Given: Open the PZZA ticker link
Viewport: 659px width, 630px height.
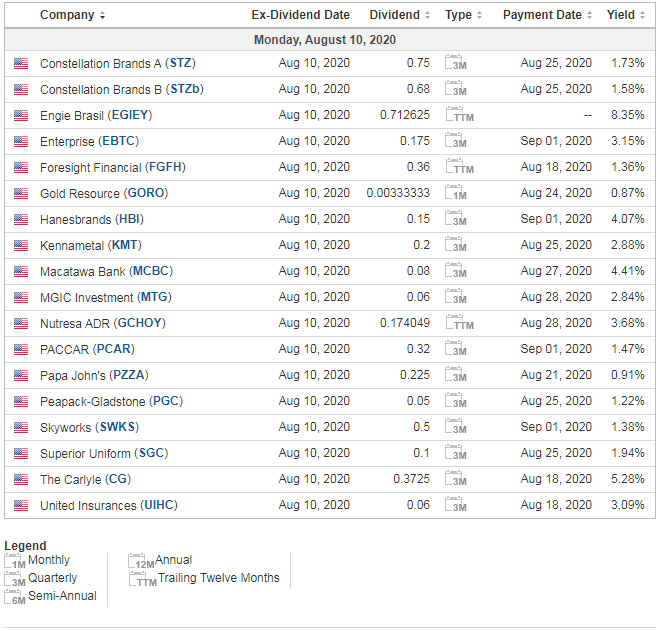Looking at the screenshot, I should point(129,375).
